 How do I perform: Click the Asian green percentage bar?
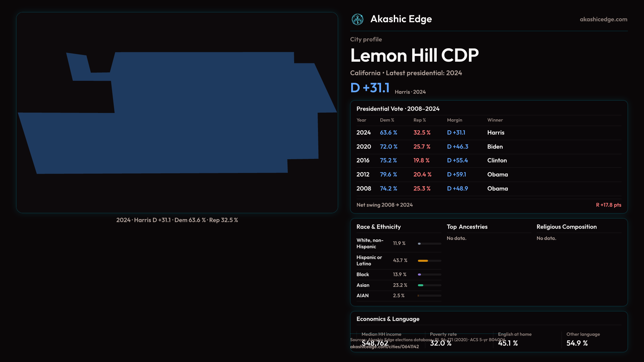pos(421,285)
